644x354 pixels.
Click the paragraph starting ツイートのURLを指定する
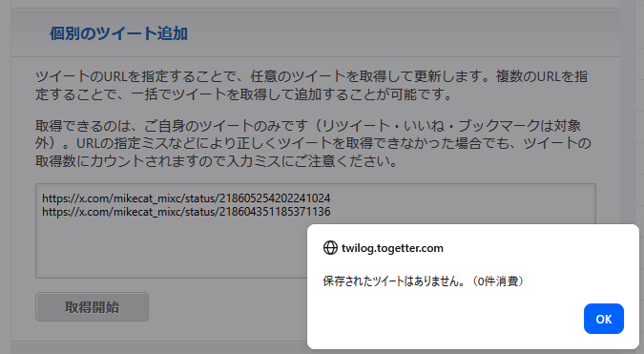tap(311, 86)
